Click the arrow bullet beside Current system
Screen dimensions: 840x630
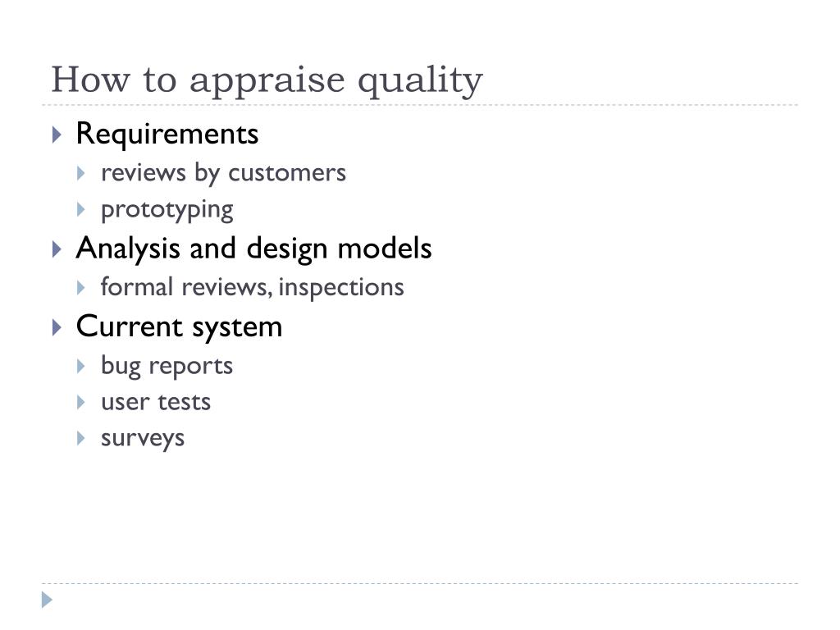[57, 327]
